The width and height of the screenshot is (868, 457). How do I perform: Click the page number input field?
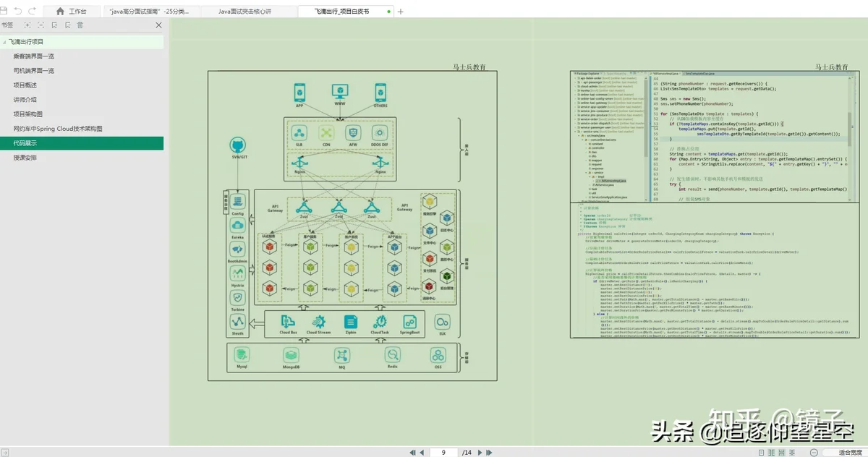(443, 453)
